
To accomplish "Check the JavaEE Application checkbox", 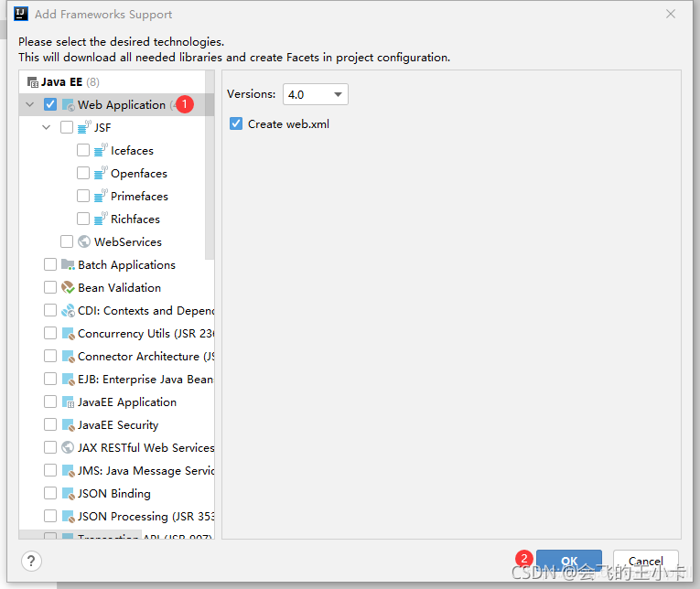I will (x=50, y=402).
